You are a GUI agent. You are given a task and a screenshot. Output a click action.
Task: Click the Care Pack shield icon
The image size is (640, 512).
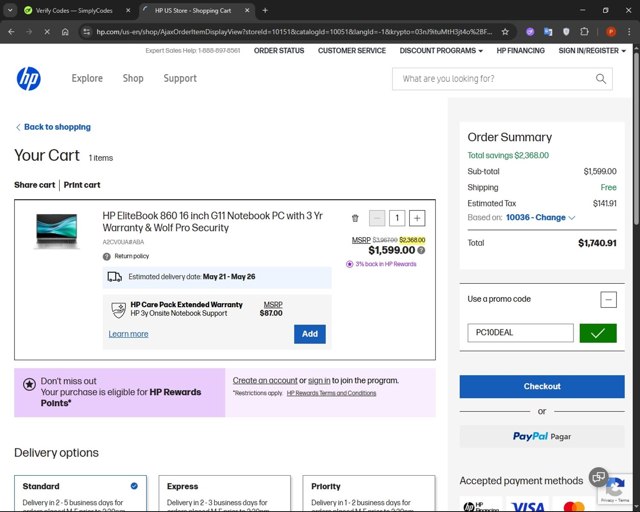[119, 310]
